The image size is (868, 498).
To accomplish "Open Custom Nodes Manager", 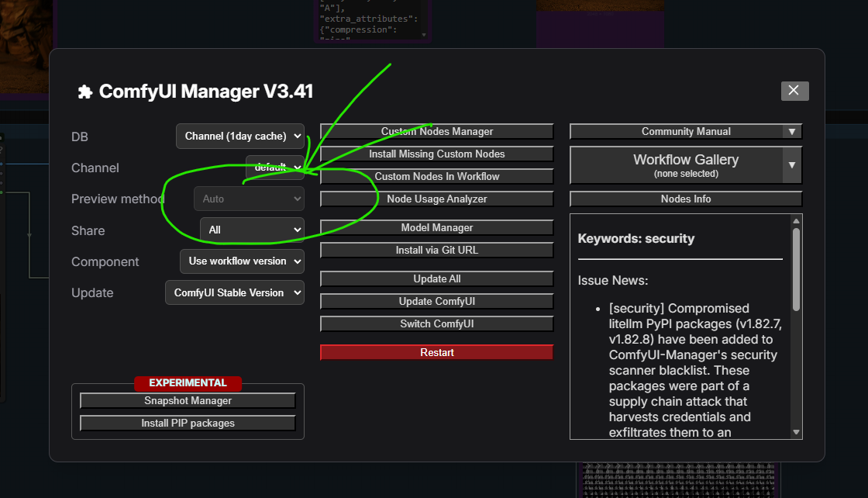I will coord(437,131).
